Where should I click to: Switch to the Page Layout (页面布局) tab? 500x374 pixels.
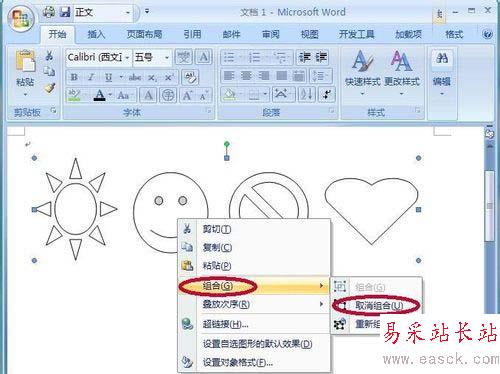(x=144, y=34)
